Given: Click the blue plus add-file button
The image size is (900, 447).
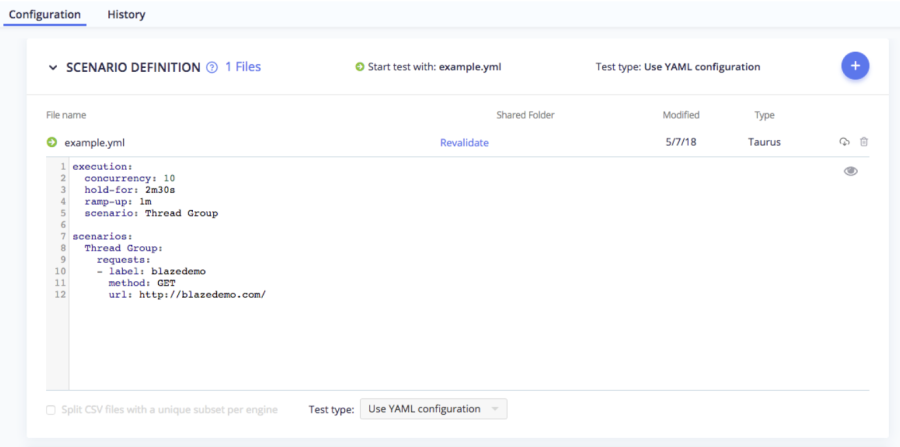Looking at the screenshot, I should pyautogui.click(x=855, y=66).
